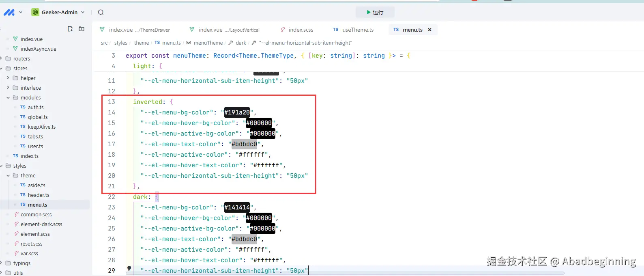Screen dimensions: 644x276
Task: Click the new file icon in explorer
Action: point(70,29)
